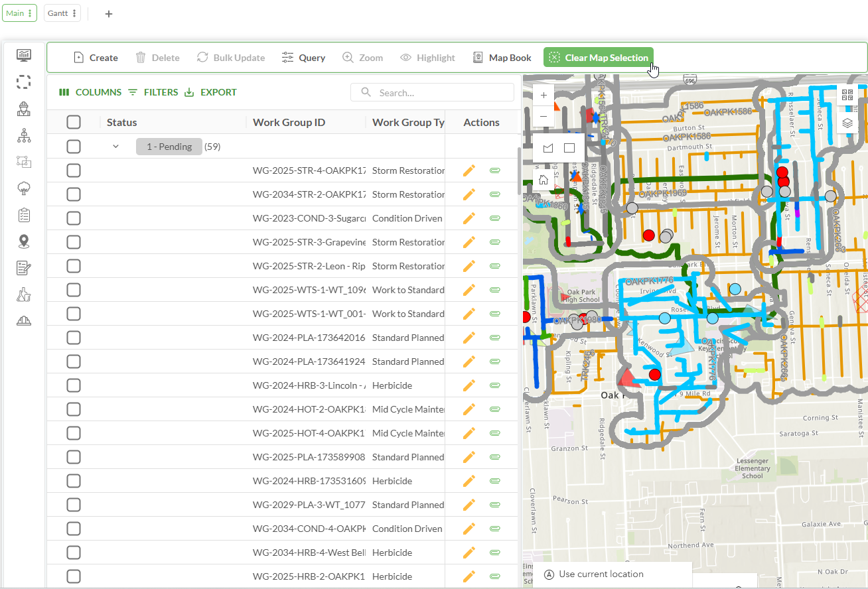
Task: Toggle the select-all checkbox in table header
Action: pyautogui.click(x=74, y=122)
